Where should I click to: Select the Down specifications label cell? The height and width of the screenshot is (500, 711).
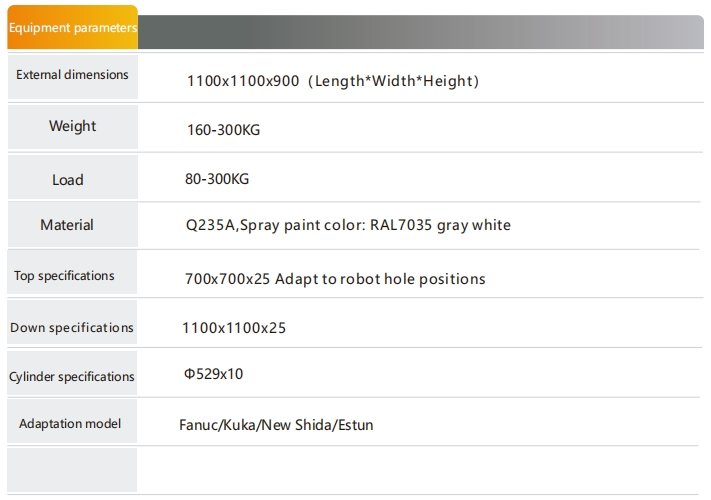72,322
